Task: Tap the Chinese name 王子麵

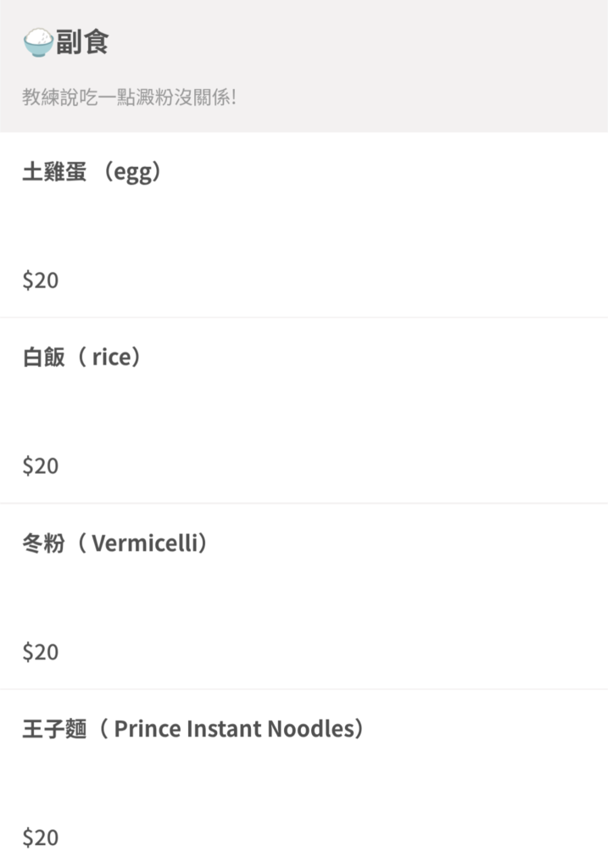Action: pos(54,729)
